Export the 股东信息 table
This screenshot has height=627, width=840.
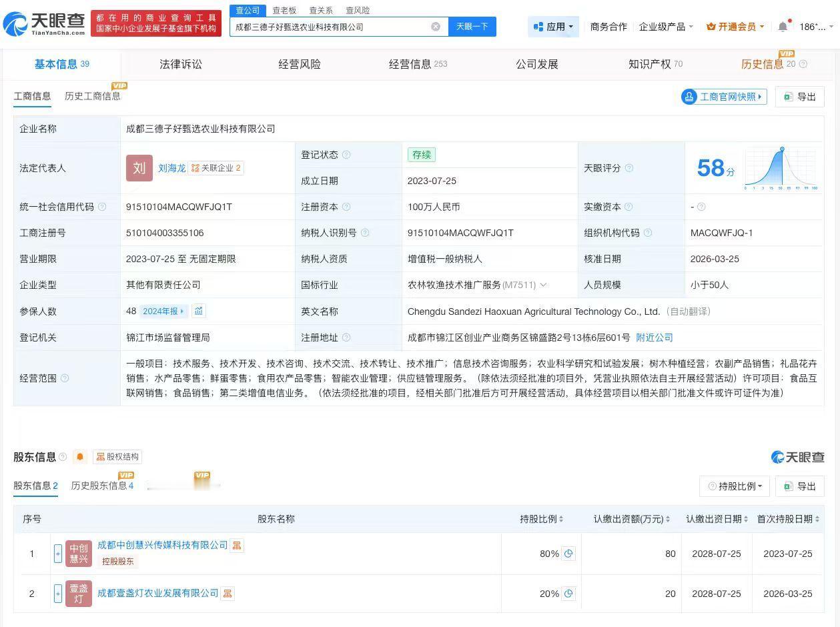click(x=800, y=486)
